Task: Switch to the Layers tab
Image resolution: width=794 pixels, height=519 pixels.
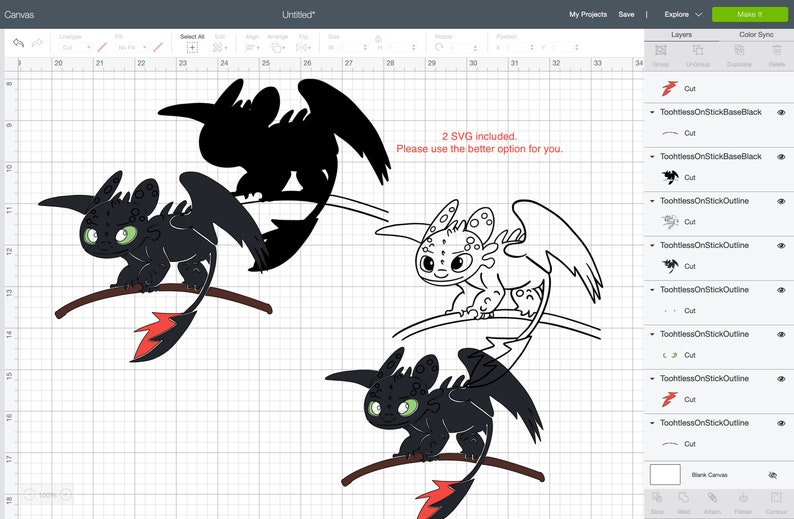Action: [681, 35]
